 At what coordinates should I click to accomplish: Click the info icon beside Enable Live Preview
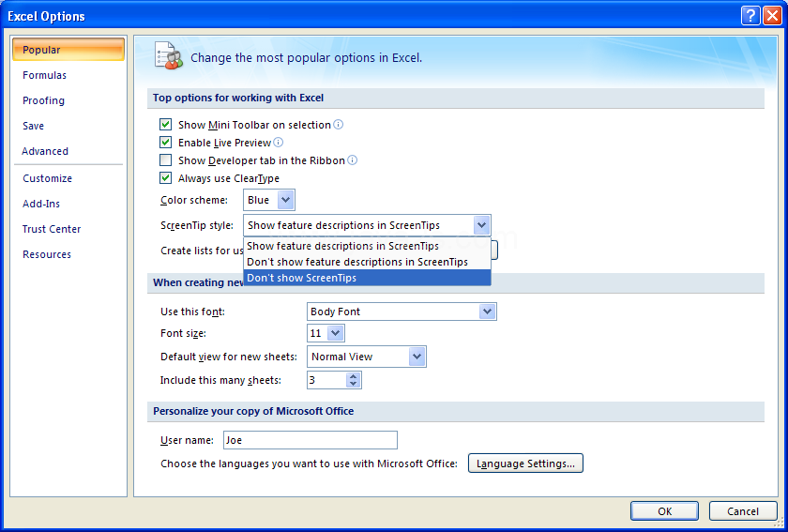click(x=278, y=143)
